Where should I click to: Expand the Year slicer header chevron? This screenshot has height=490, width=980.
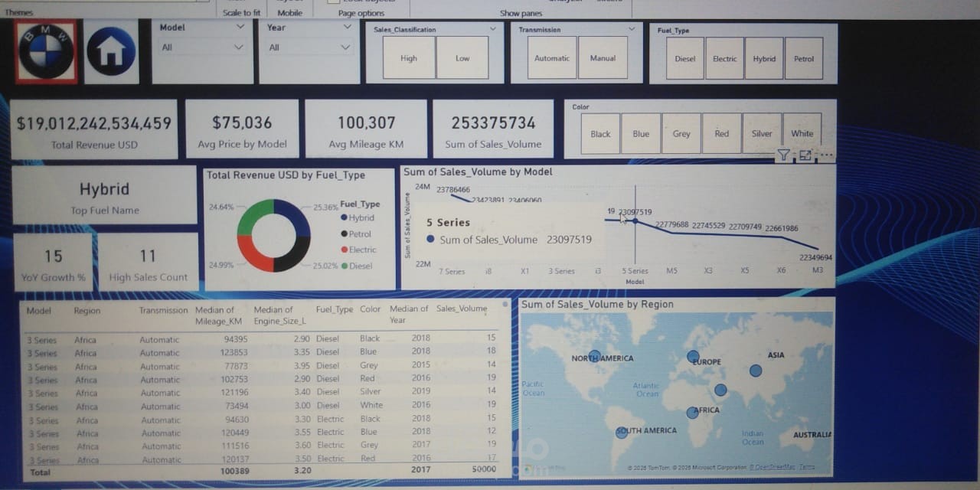pyautogui.click(x=347, y=27)
